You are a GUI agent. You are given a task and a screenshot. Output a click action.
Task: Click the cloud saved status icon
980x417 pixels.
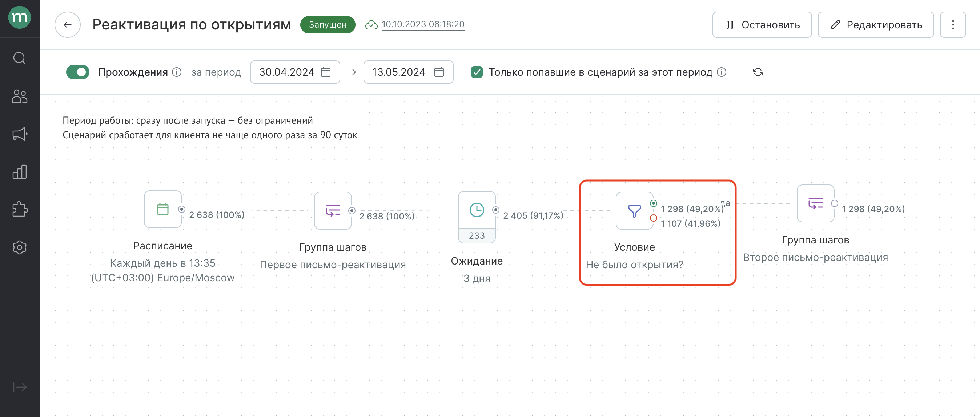point(371,25)
